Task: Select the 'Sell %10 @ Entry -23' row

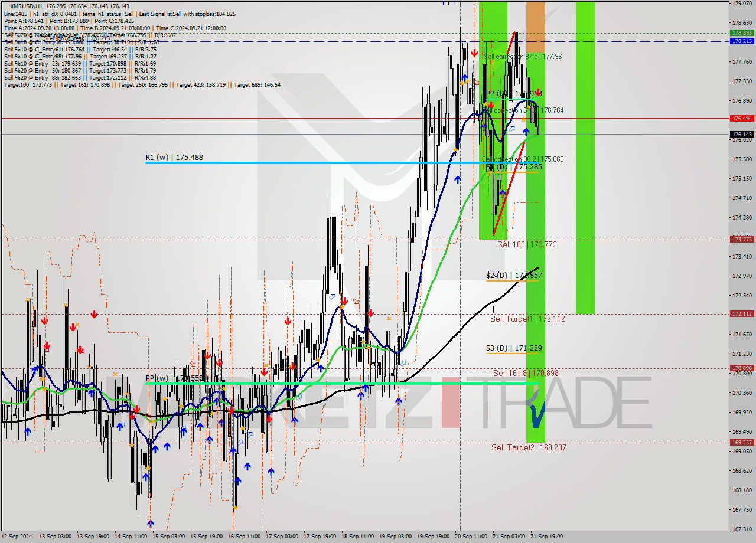Action: (80, 64)
